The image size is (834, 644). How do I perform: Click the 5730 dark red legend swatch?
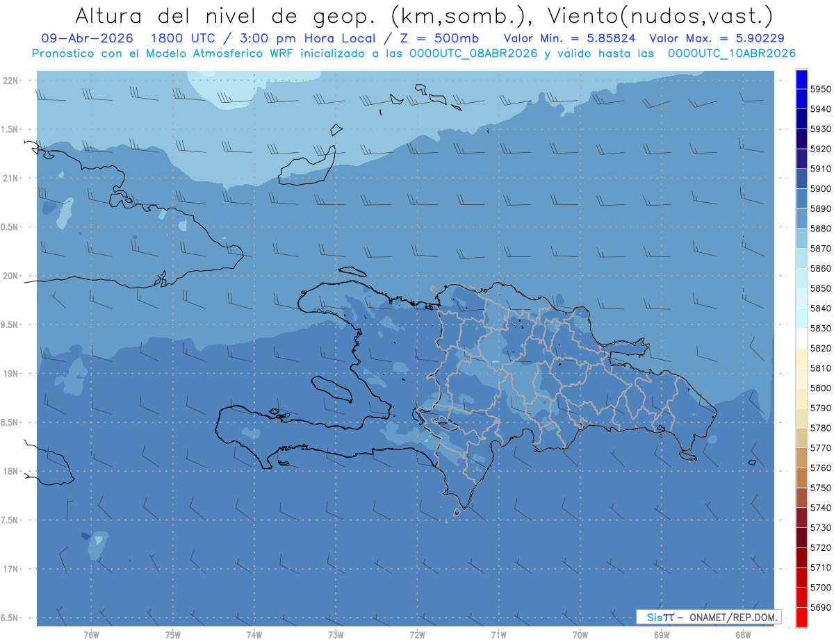801,518
